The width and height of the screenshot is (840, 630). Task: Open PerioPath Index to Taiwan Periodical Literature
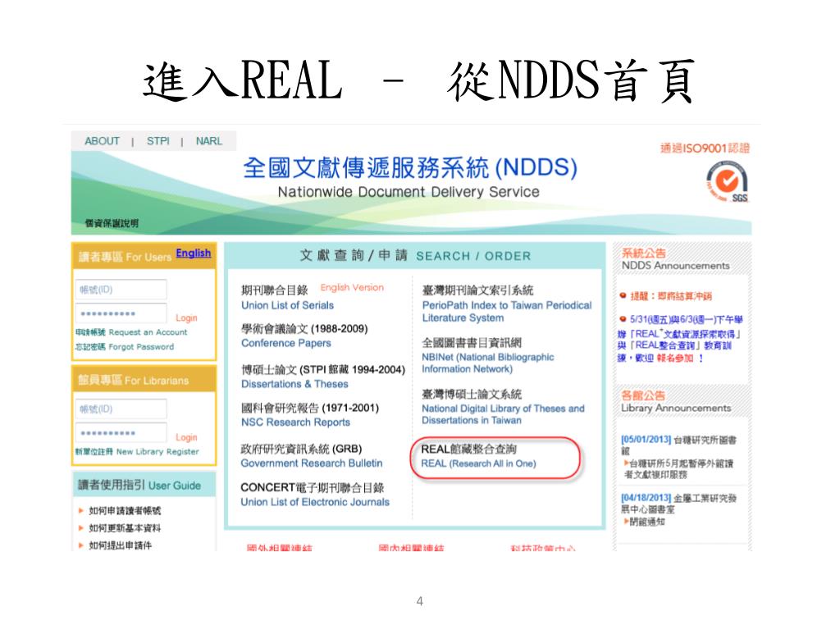click(x=507, y=311)
